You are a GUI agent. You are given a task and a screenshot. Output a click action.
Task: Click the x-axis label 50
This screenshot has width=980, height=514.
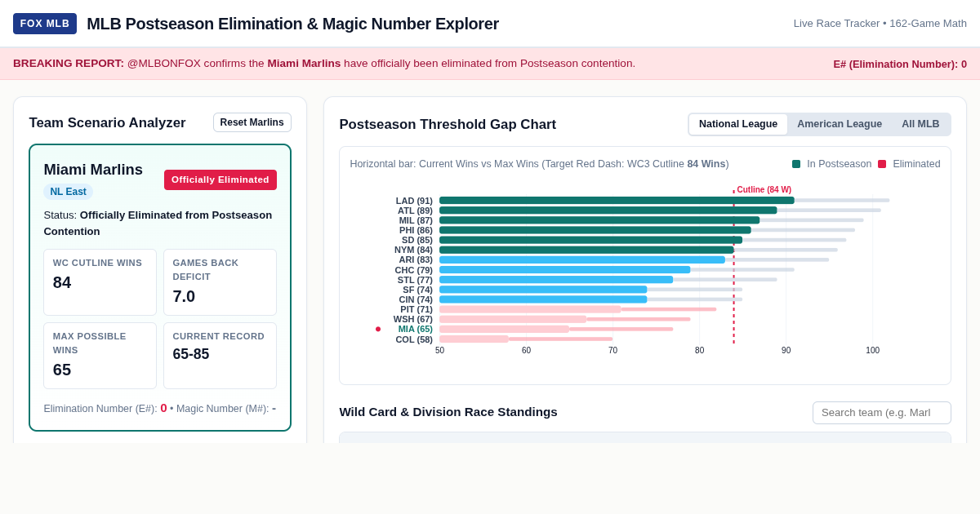tap(440, 351)
